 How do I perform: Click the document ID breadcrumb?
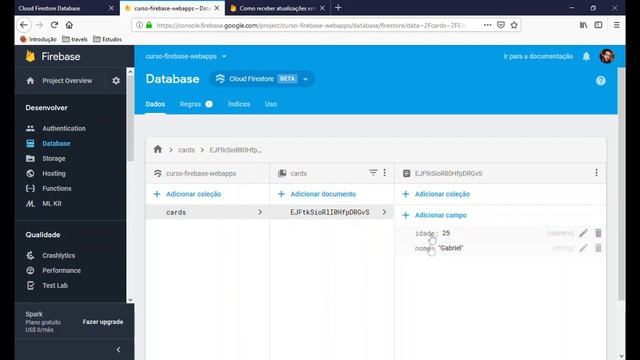point(235,150)
